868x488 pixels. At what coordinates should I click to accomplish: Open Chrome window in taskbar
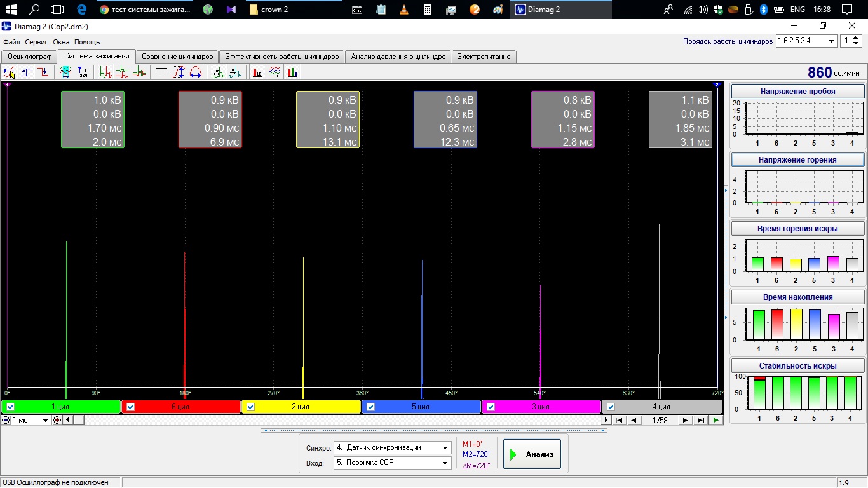146,10
